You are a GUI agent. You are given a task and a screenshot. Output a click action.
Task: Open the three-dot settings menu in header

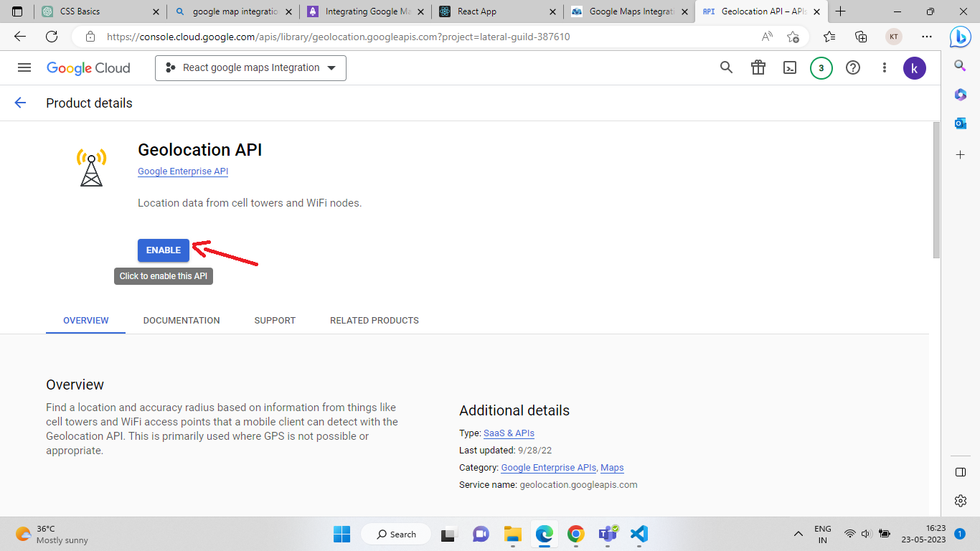point(885,67)
